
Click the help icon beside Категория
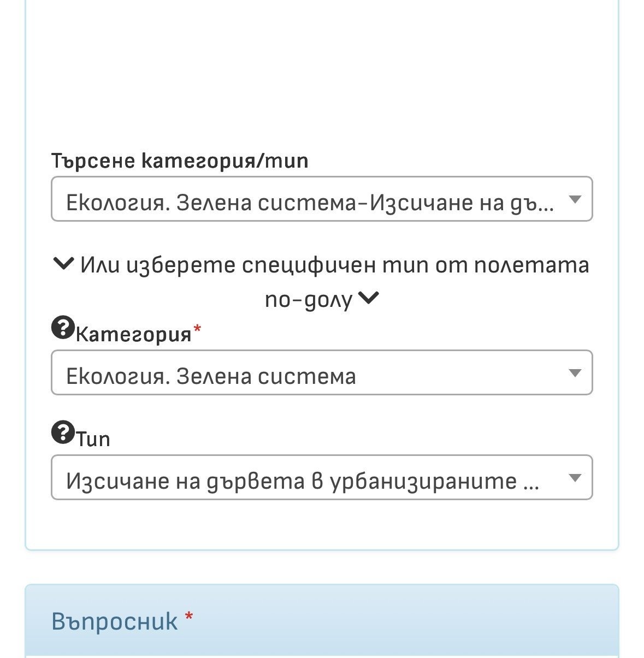(62, 328)
